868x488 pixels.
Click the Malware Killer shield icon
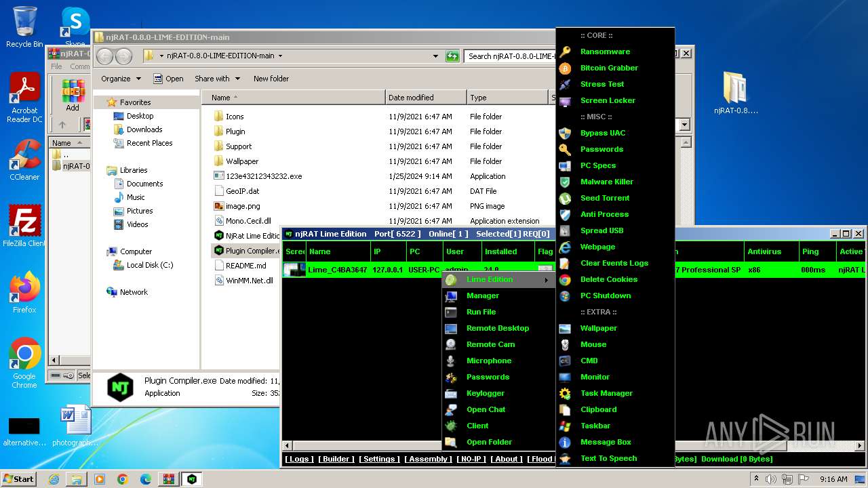click(565, 182)
